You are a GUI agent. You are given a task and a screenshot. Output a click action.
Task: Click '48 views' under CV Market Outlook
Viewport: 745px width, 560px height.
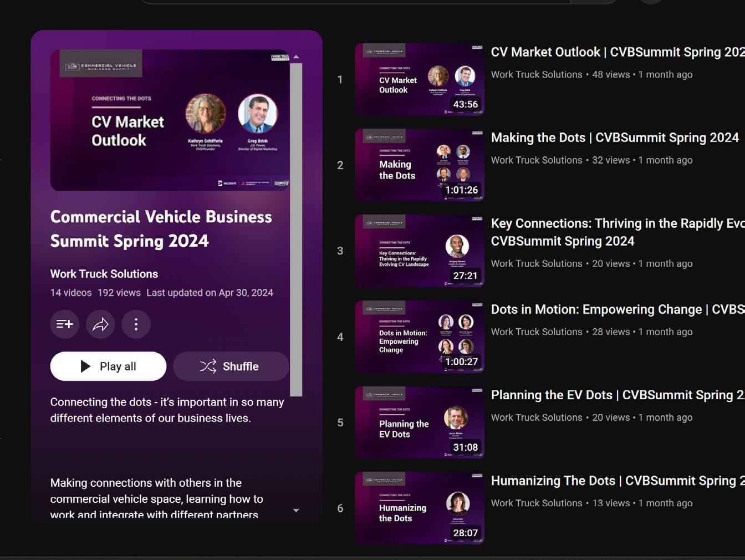pos(611,74)
